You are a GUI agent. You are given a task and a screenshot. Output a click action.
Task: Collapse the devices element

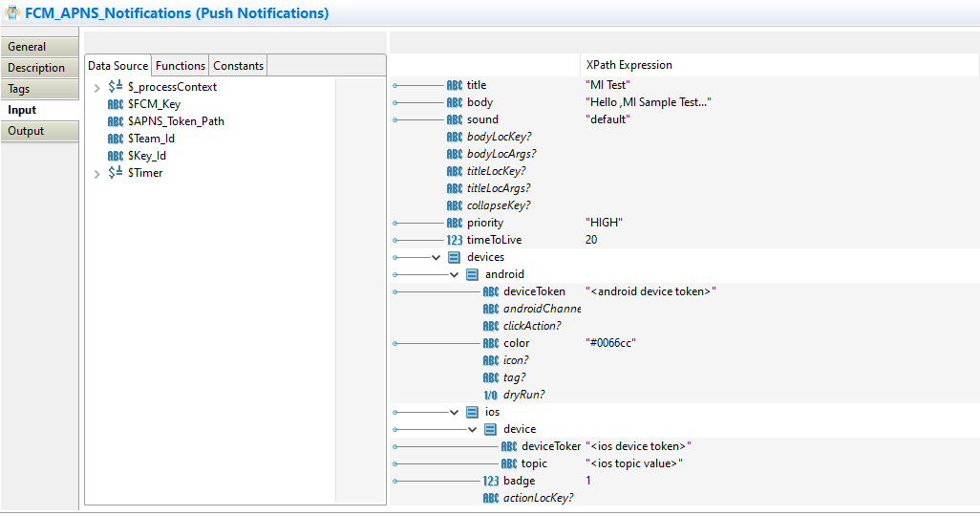point(437,257)
